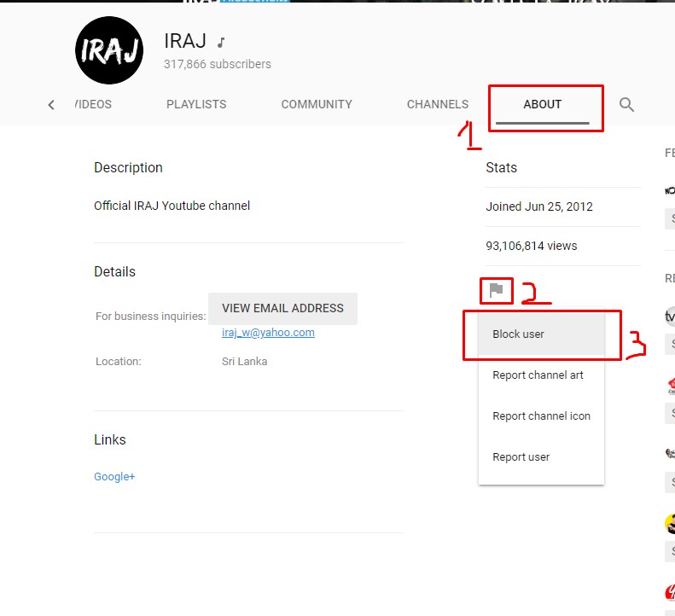Open the Community tab

[317, 104]
